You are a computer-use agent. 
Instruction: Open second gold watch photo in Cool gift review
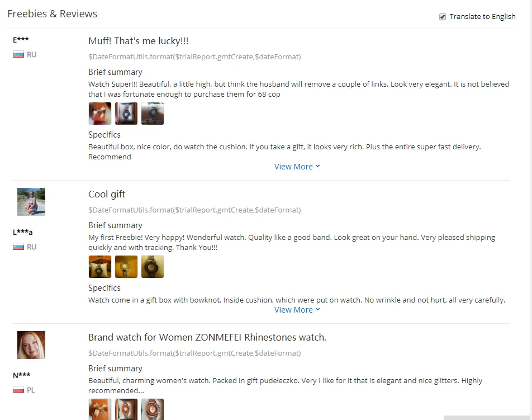click(x=126, y=267)
